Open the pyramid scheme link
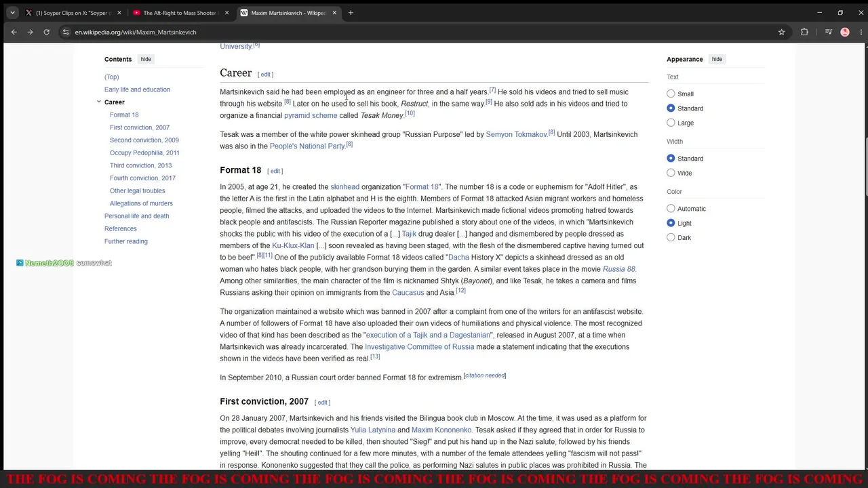The width and height of the screenshot is (868, 488). point(311,115)
